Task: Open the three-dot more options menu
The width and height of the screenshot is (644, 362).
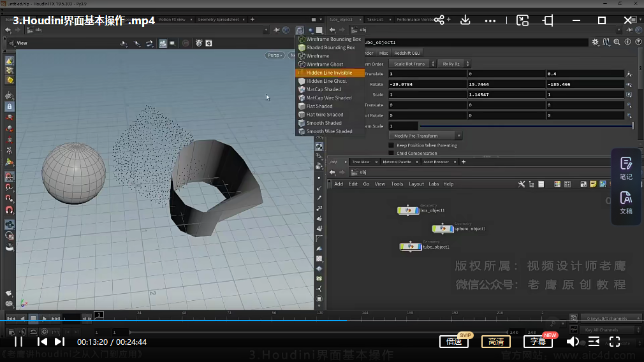Action: click(490, 20)
